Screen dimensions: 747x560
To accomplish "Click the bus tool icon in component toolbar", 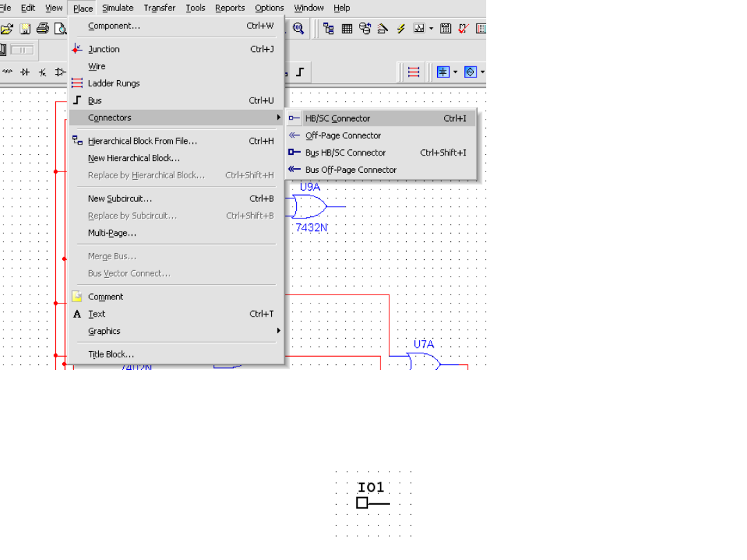I will coord(299,72).
